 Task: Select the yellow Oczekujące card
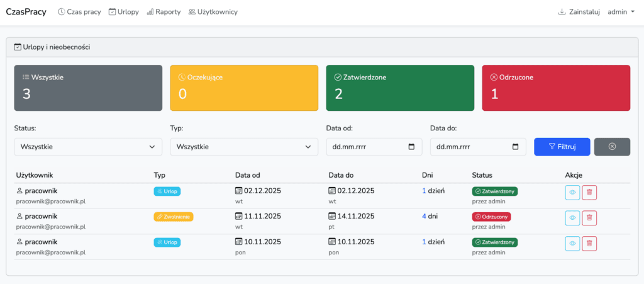(244, 88)
